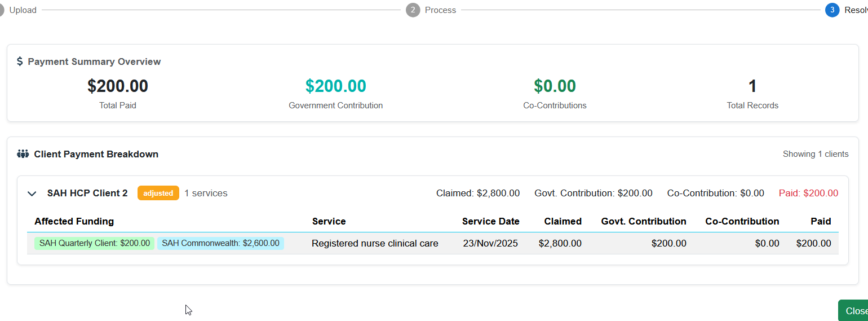868x321 pixels.
Task: Select the Registered nurse clinical care row
Action: pos(375,243)
